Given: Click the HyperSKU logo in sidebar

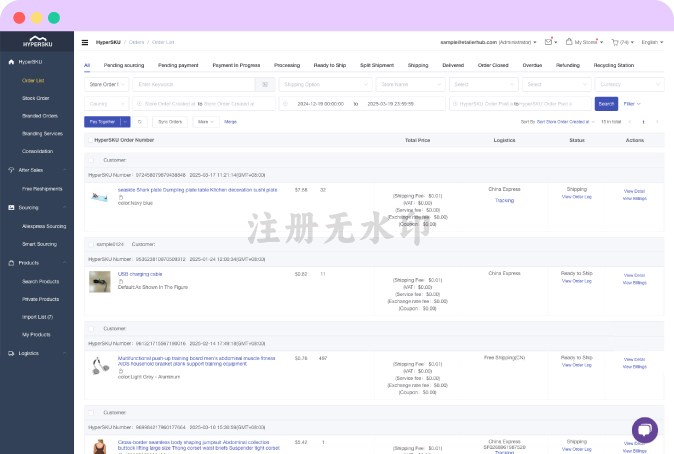Looking at the screenshot, I should 38,41.
